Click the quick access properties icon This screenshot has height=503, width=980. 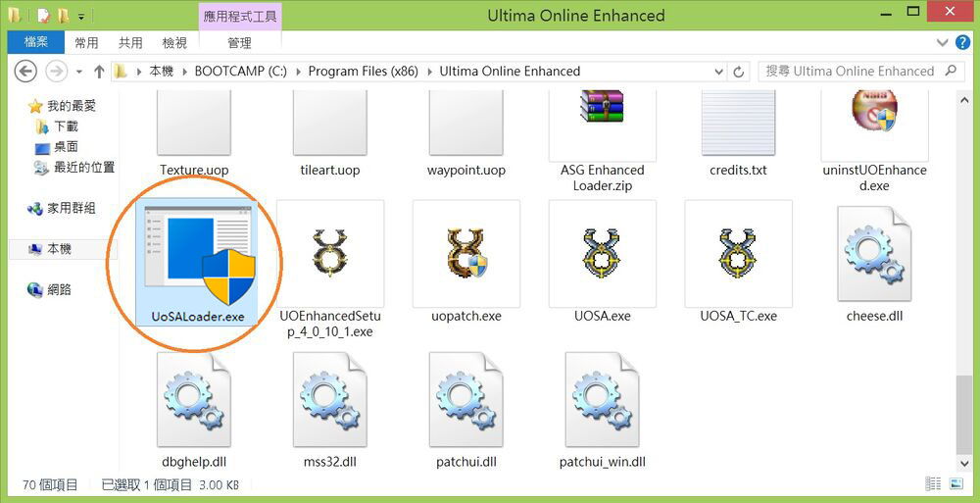(x=43, y=15)
